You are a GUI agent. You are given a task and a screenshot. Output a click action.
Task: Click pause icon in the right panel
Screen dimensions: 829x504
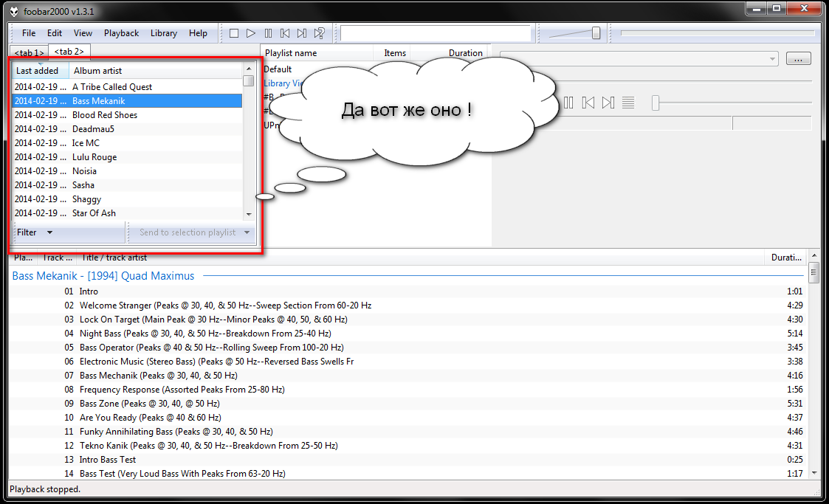coord(568,103)
